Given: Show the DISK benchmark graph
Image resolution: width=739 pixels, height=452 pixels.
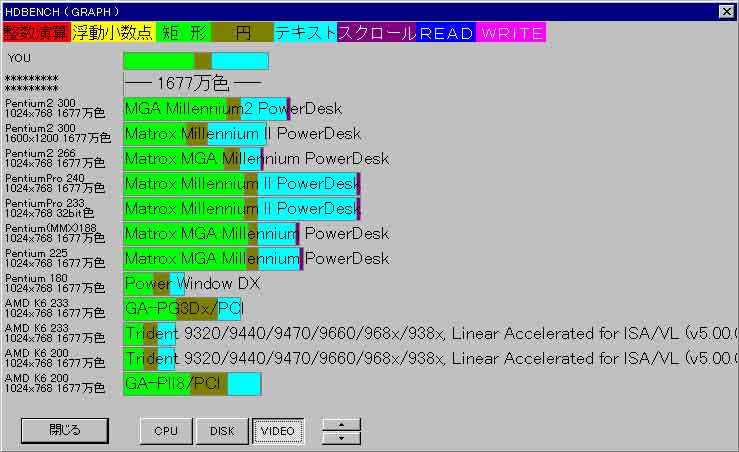Looking at the screenshot, I should pos(222,431).
